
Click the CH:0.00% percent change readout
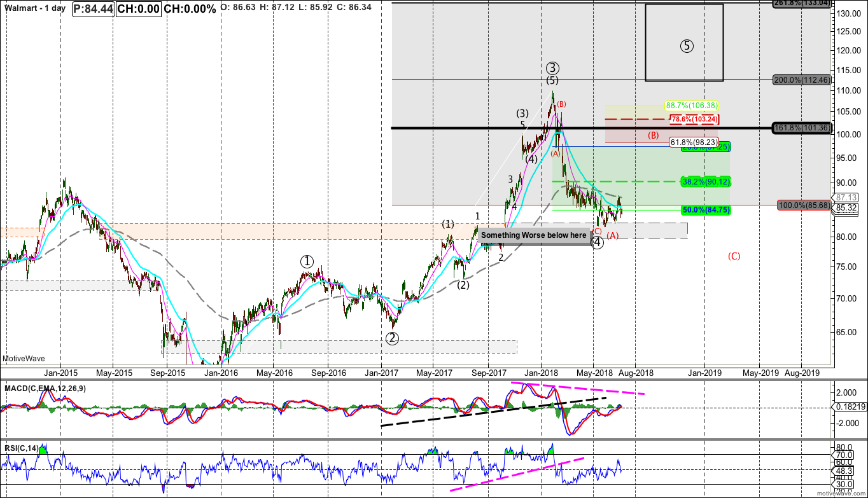click(x=190, y=10)
